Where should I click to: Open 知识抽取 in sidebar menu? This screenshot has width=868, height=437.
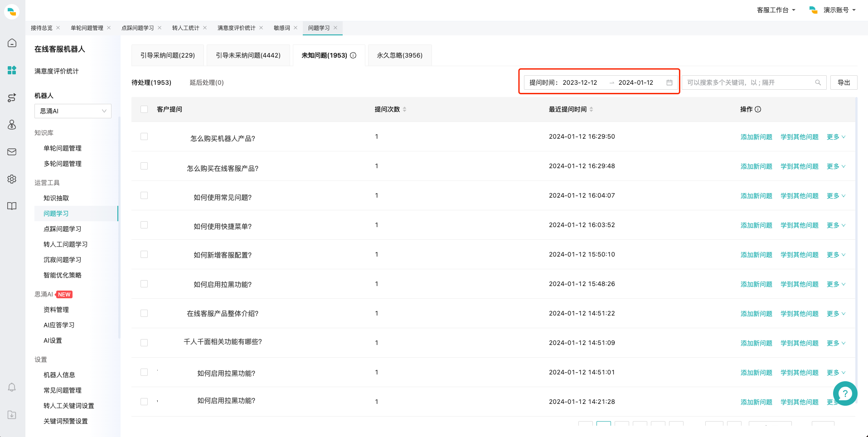[x=56, y=198]
